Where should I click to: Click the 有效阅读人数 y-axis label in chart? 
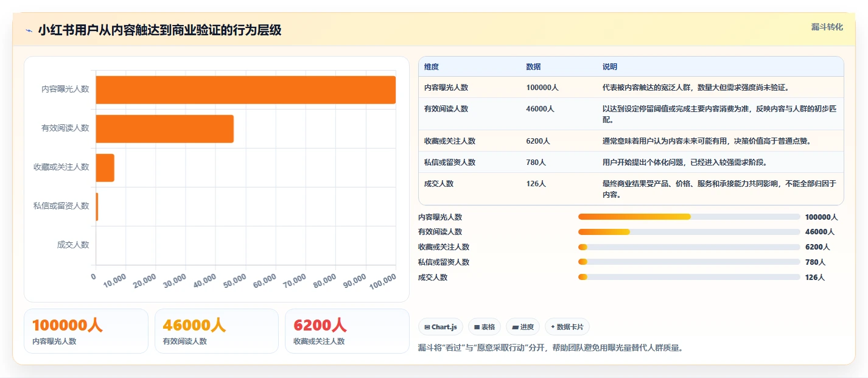(x=65, y=128)
